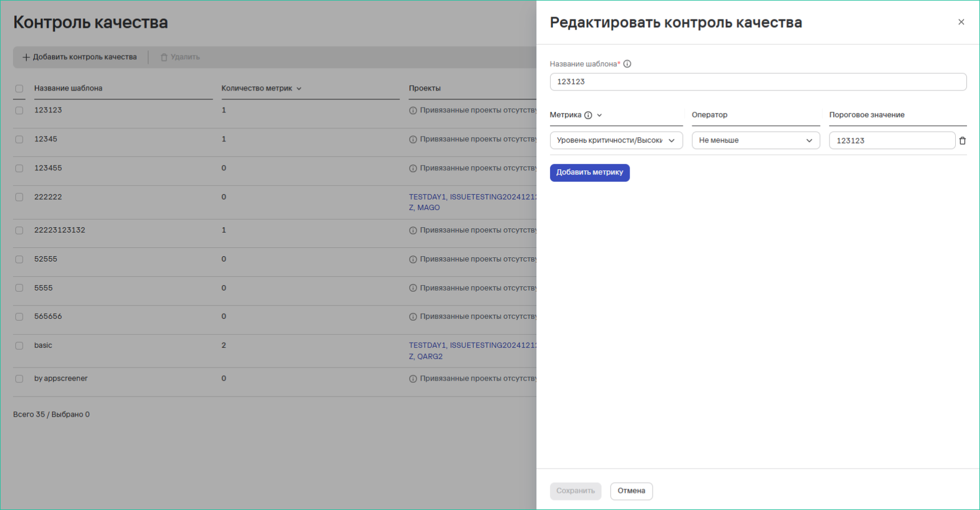Click the Название шаблона input field
The width and height of the screenshot is (980, 510).
click(757, 82)
